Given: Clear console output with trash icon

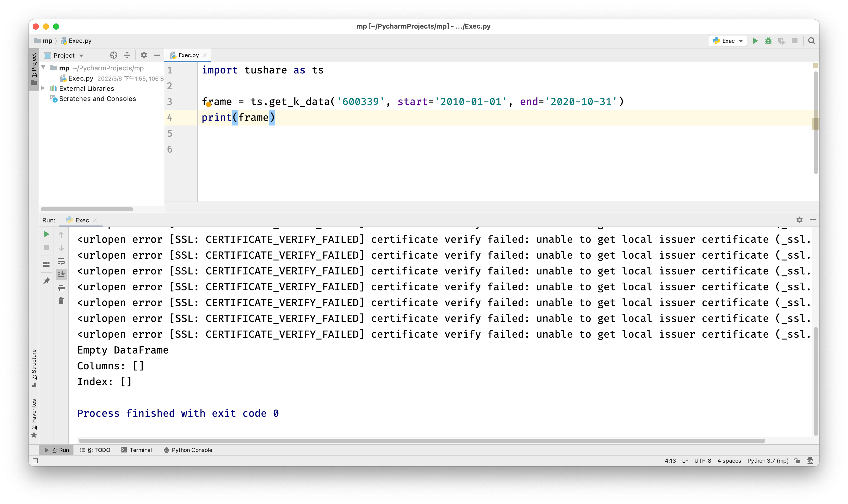Looking at the screenshot, I should pos(61,301).
